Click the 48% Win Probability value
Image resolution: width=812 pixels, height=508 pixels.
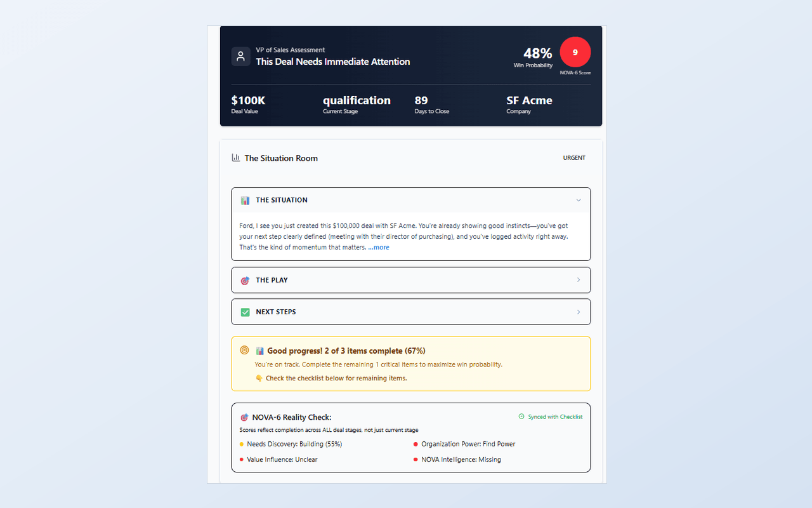(x=537, y=53)
